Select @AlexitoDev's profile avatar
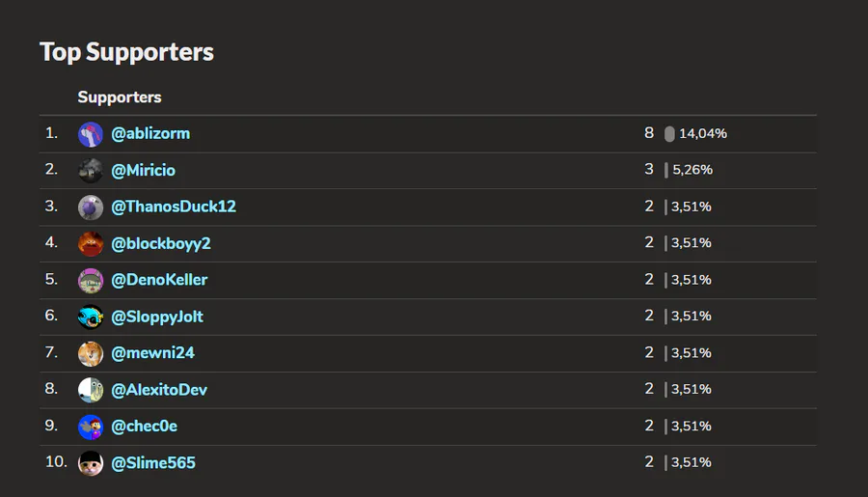Image resolution: width=868 pixels, height=497 pixels. click(90, 391)
